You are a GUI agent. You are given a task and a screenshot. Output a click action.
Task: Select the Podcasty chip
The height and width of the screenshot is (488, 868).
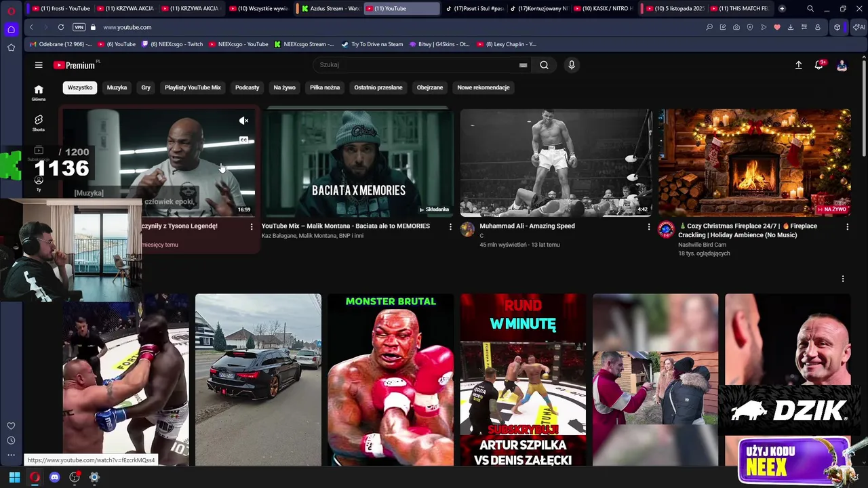(247, 87)
